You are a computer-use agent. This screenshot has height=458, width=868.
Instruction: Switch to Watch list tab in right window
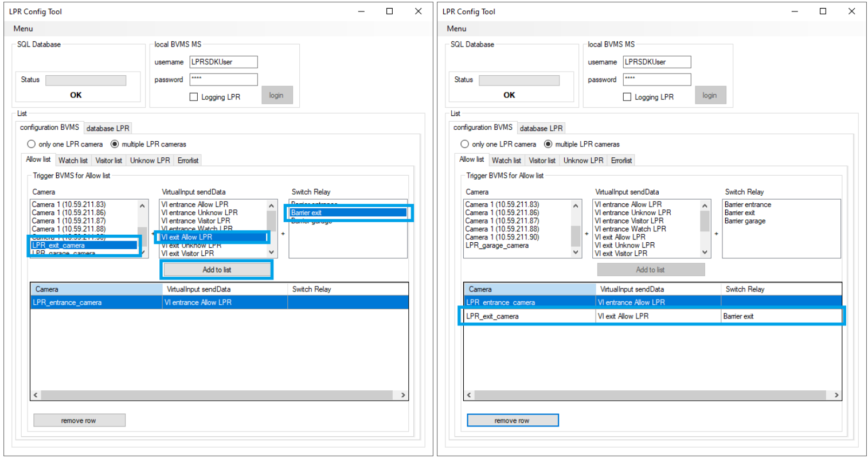pos(506,160)
